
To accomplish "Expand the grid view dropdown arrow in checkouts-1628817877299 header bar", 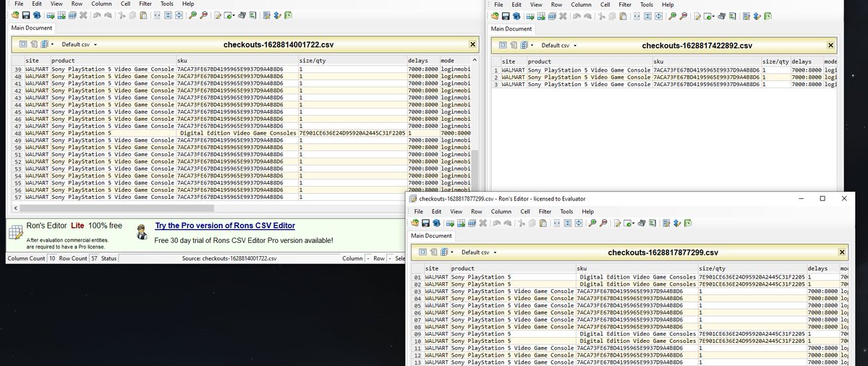I will [x=452, y=252].
